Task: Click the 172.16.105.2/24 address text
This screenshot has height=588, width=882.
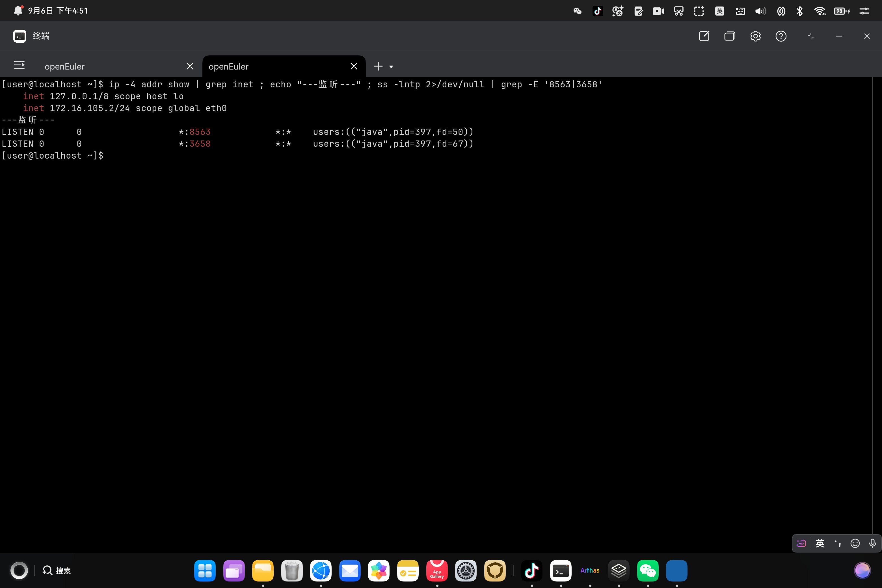Action: (x=90, y=108)
